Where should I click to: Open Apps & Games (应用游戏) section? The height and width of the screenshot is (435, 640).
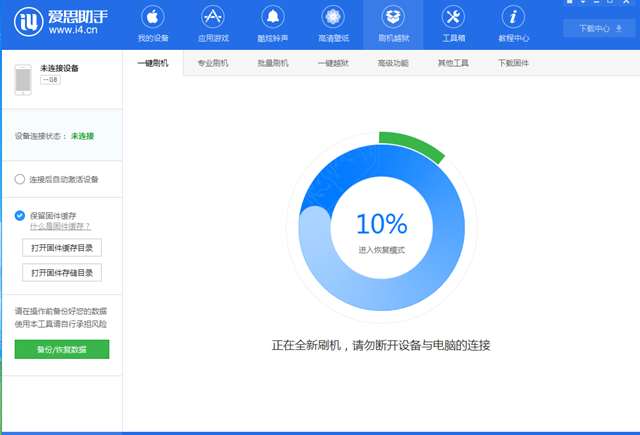(x=212, y=24)
